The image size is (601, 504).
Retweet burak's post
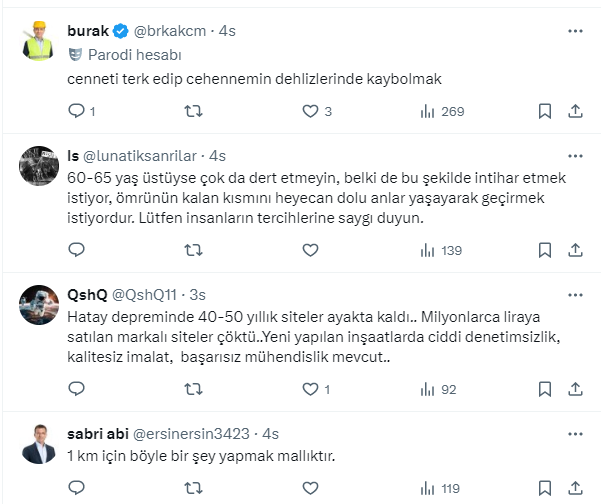pyautogui.click(x=195, y=111)
